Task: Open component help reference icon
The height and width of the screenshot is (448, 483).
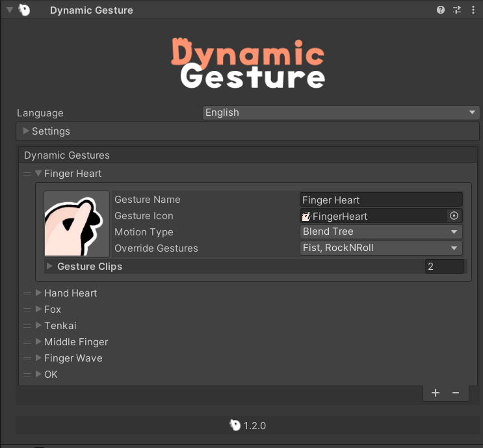Action: (x=441, y=10)
